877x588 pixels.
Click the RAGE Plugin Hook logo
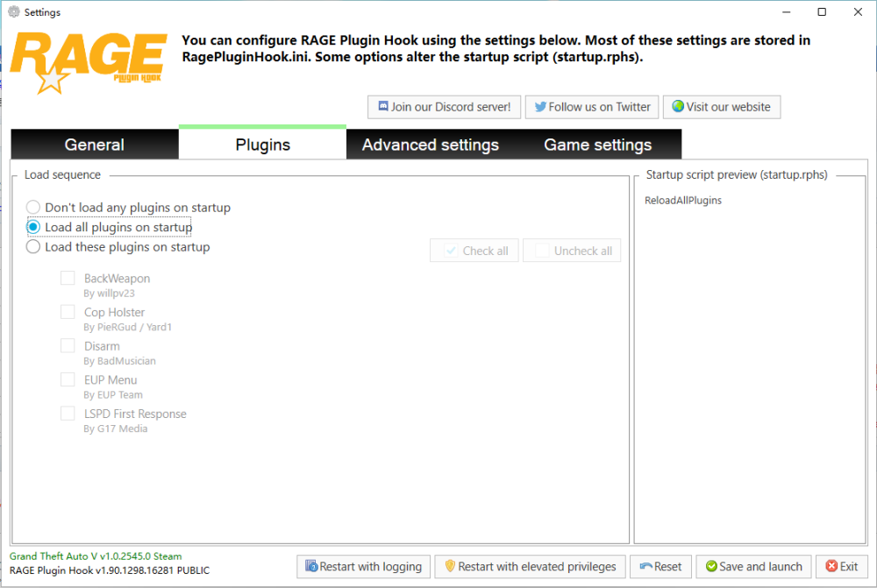88,61
